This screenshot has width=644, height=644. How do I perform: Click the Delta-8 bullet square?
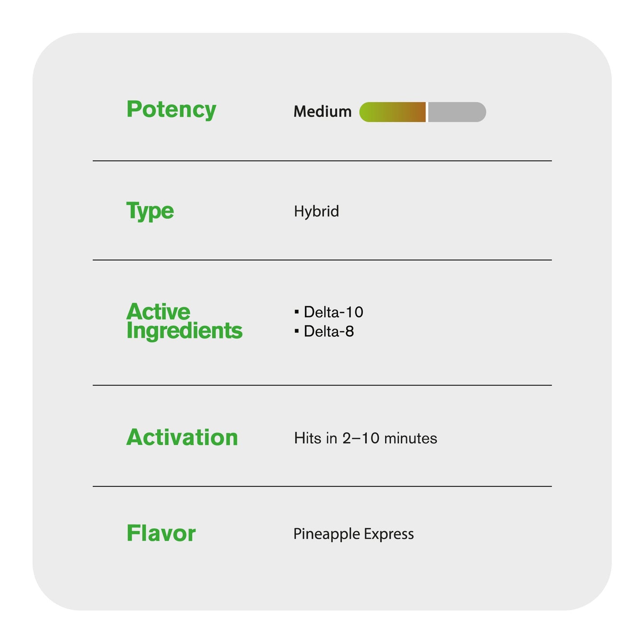[296, 331]
